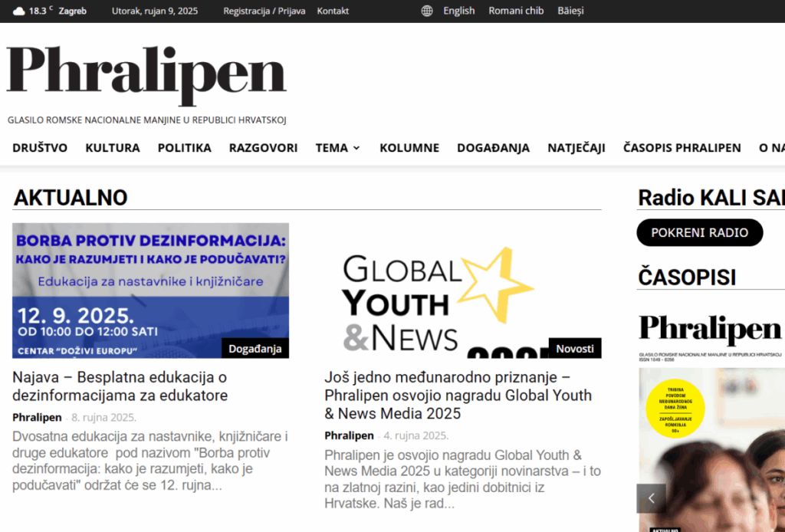This screenshot has height=532, width=785.
Task: Click the Radio KALI SARA heading
Action: tap(711, 198)
